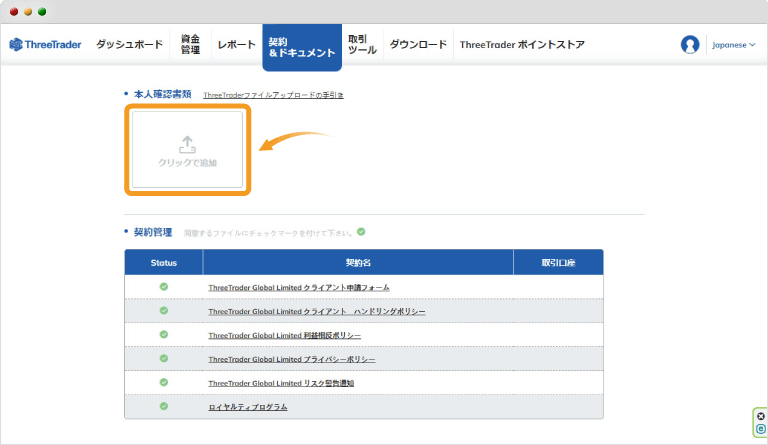Click the 取引口座 column header
The image size is (768, 445).
(x=558, y=262)
